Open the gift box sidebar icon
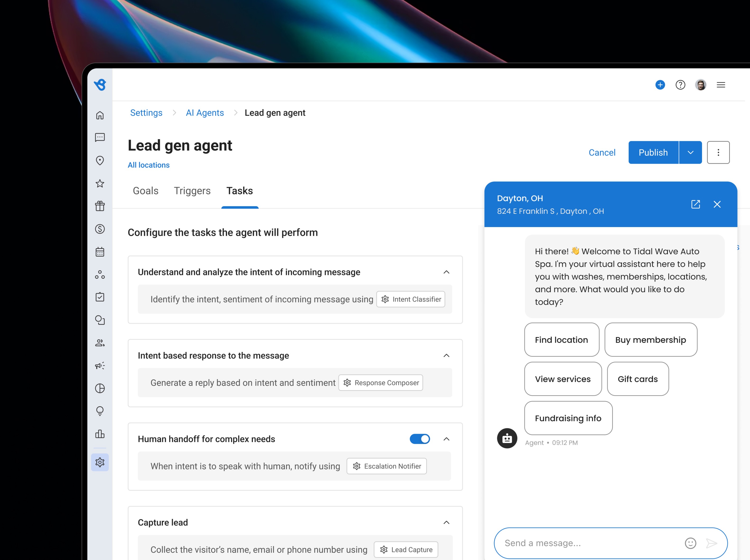The image size is (750, 560). point(100,206)
